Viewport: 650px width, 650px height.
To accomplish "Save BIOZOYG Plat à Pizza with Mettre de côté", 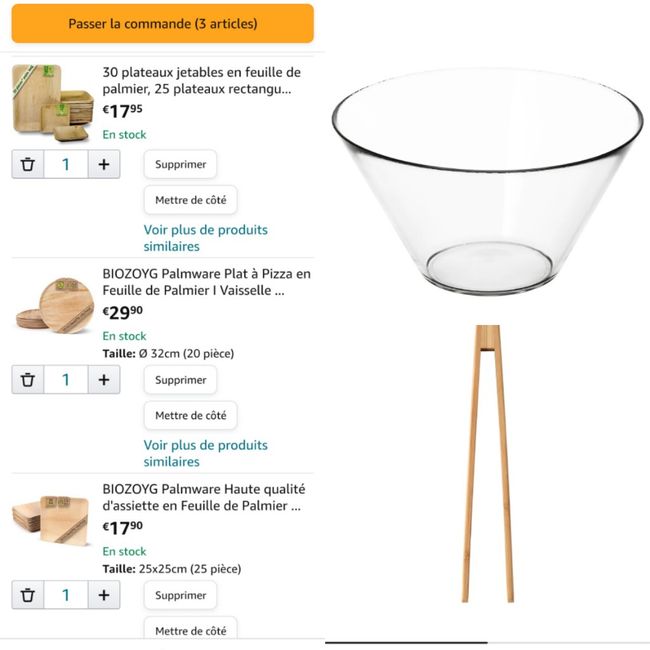I will coord(190,415).
